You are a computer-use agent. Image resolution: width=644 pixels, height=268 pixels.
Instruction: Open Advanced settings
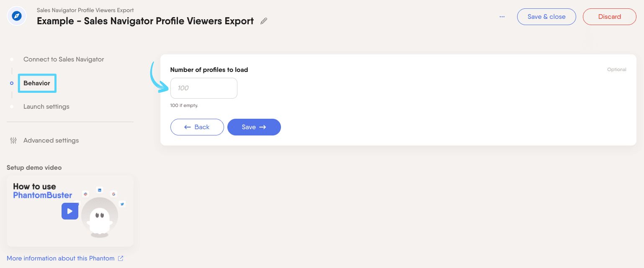[x=51, y=140]
